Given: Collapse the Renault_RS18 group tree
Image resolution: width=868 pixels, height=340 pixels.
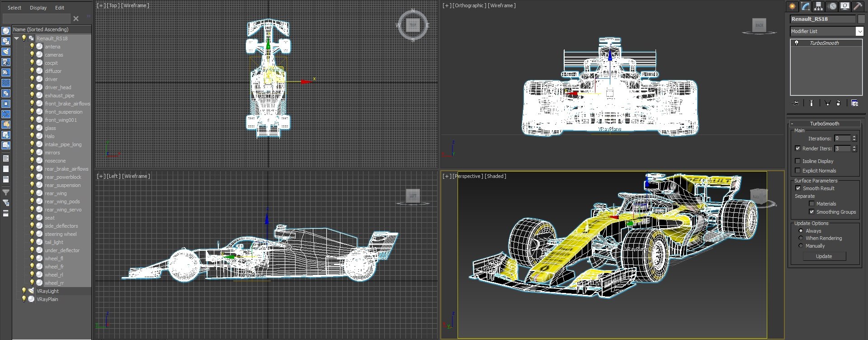Looking at the screenshot, I should (x=16, y=38).
